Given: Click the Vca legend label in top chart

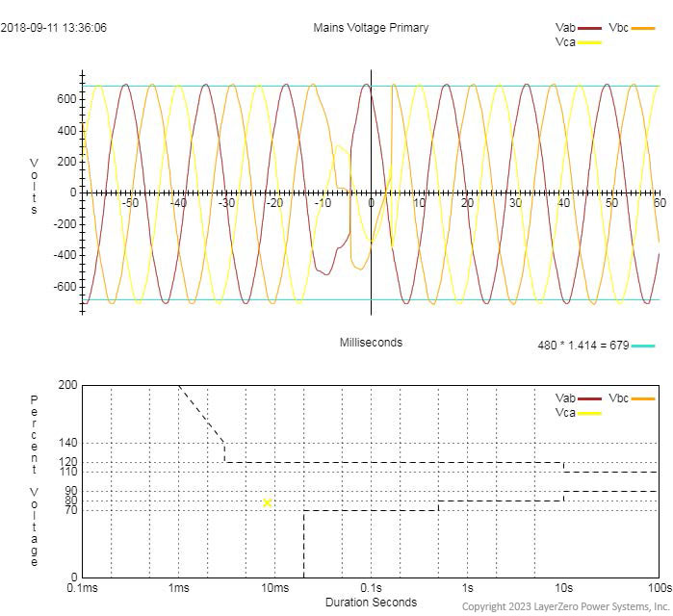Looking at the screenshot, I should 565,42.
